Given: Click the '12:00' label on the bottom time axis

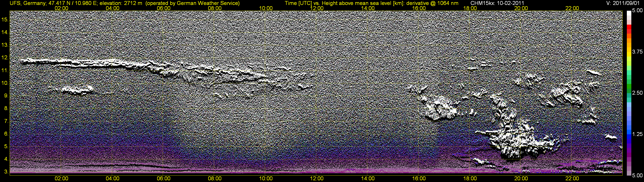Looking at the screenshot, I should point(317,179).
